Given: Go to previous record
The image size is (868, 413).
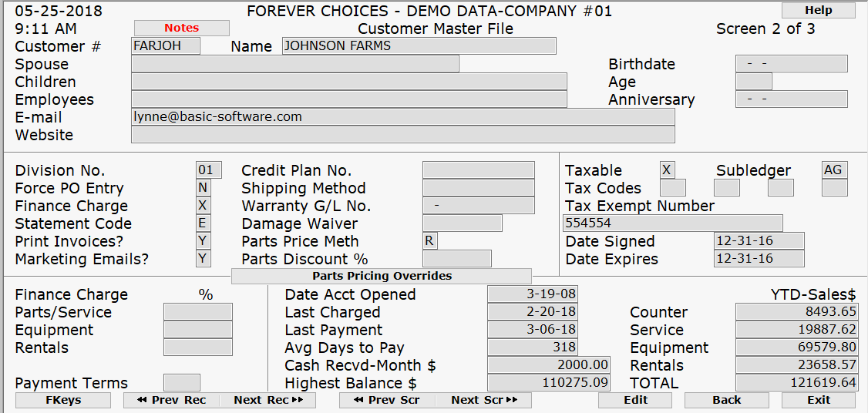Looking at the screenshot, I should pos(171,401).
